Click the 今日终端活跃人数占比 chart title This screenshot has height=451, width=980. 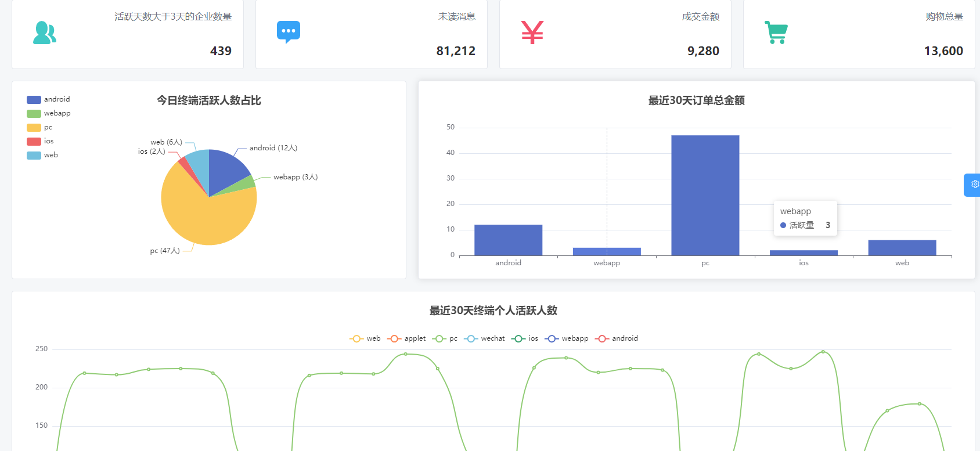point(209,100)
